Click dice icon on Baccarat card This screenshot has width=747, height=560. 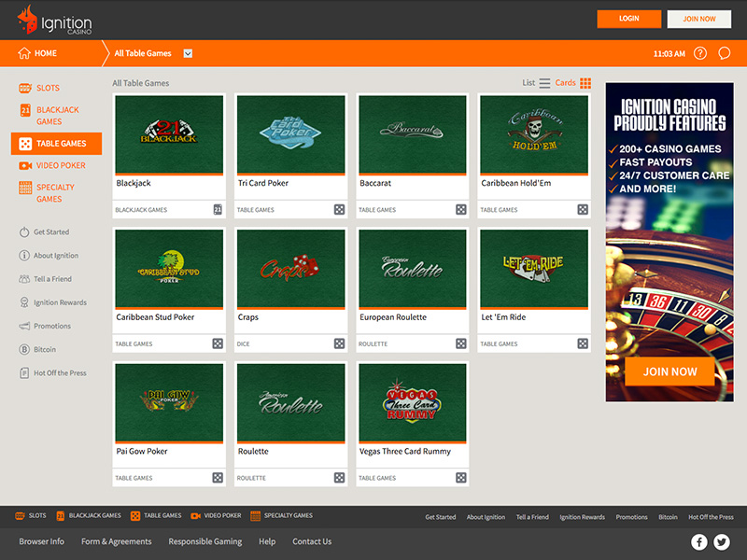(461, 209)
